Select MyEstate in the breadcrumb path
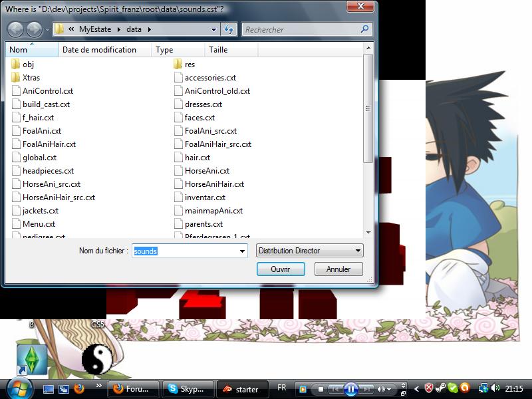Viewport: 532px width, 399px height. (x=95, y=29)
